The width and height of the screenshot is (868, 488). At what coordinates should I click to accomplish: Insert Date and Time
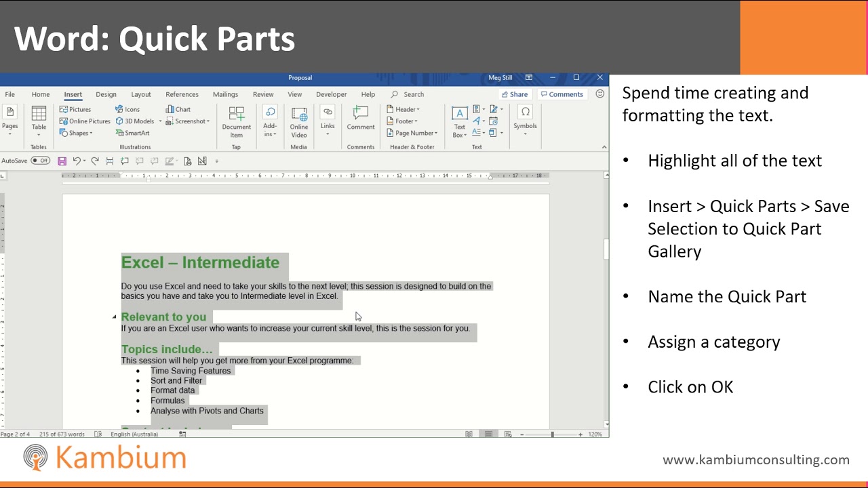tap(493, 121)
